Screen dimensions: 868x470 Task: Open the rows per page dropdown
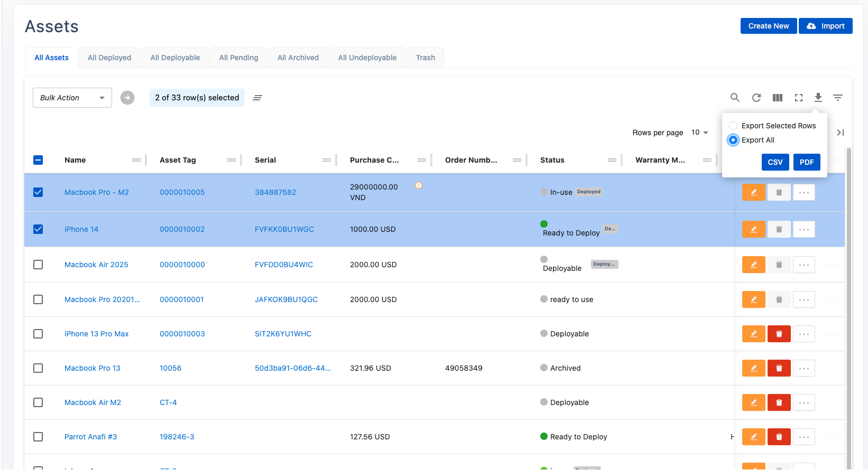tap(699, 133)
